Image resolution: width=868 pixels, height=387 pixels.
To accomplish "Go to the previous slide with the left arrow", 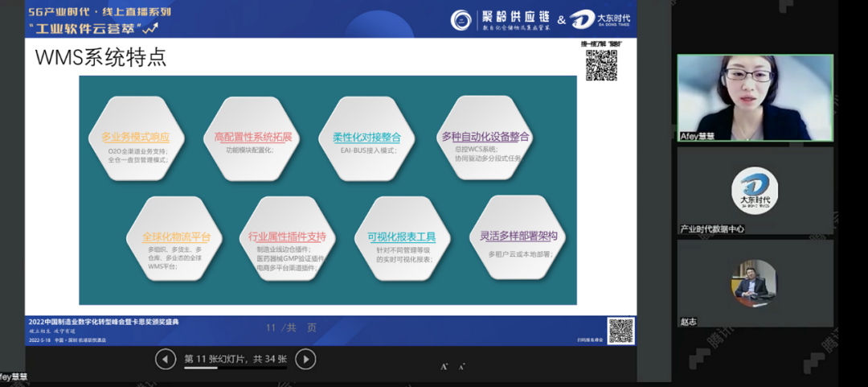I will (x=166, y=360).
